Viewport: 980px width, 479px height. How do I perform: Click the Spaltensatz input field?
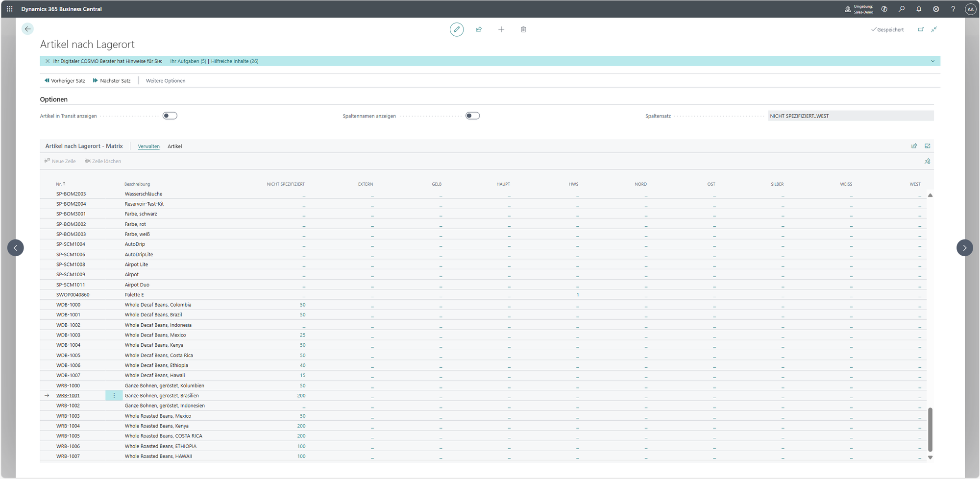[x=850, y=116]
